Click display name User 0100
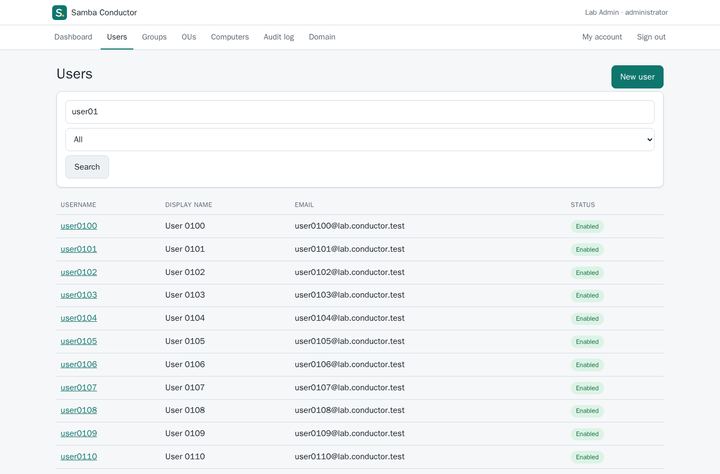This screenshot has width=720, height=474. coord(185,226)
